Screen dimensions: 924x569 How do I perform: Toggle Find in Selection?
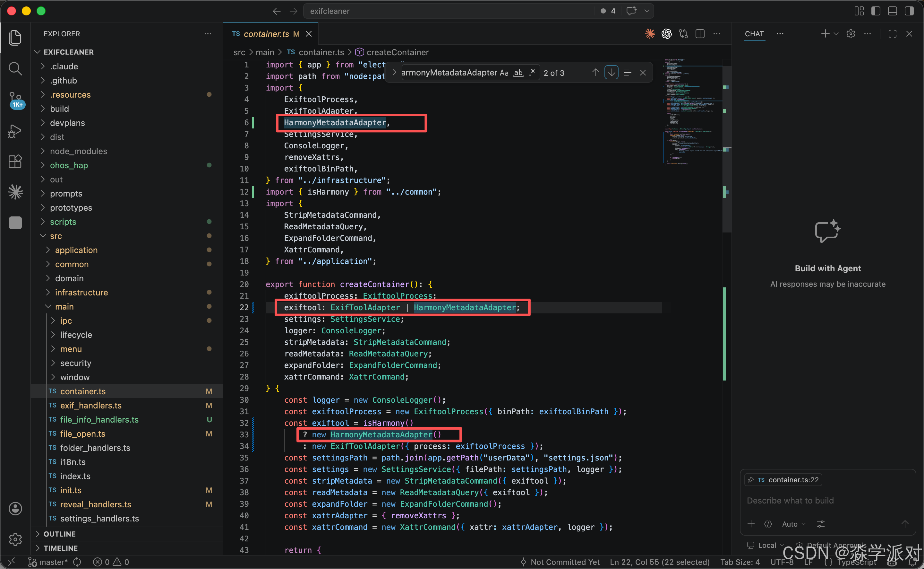coord(627,73)
